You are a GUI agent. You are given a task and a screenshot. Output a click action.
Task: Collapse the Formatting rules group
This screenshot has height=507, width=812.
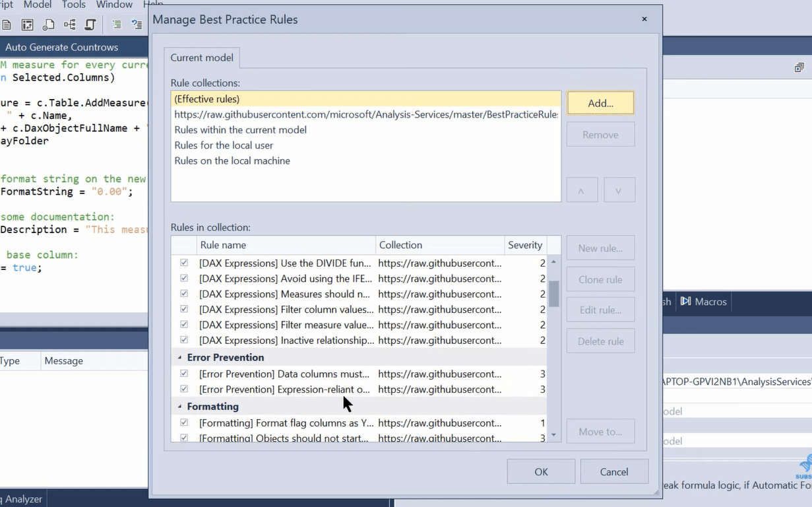179,406
